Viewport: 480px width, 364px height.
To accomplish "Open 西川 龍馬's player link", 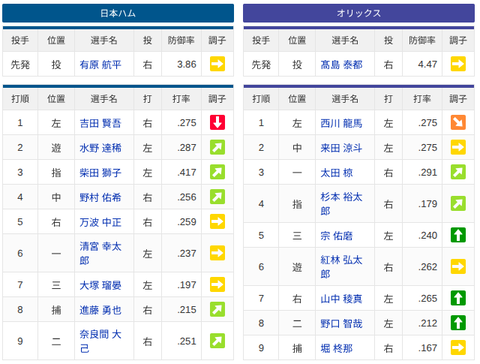I will [341, 123].
